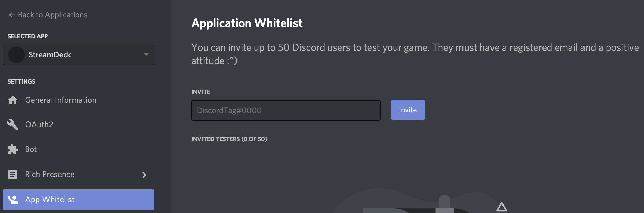The width and height of the screenshot is (644, 213).
Task: Expand the Rich Presence section
Action: [x=144, y=175]
